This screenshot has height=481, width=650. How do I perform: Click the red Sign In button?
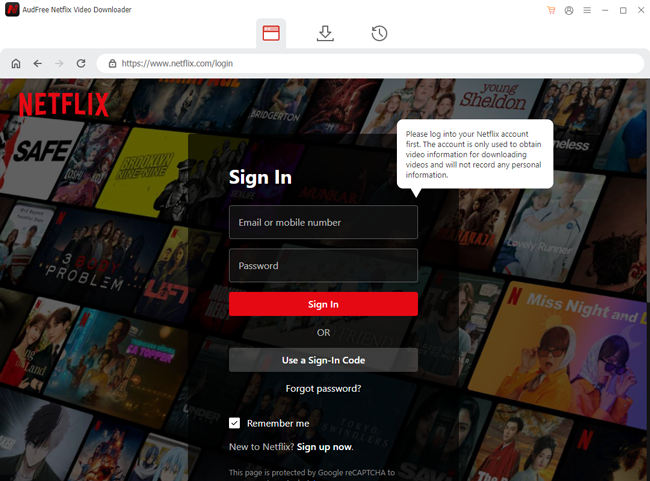(x=323, y=304)
